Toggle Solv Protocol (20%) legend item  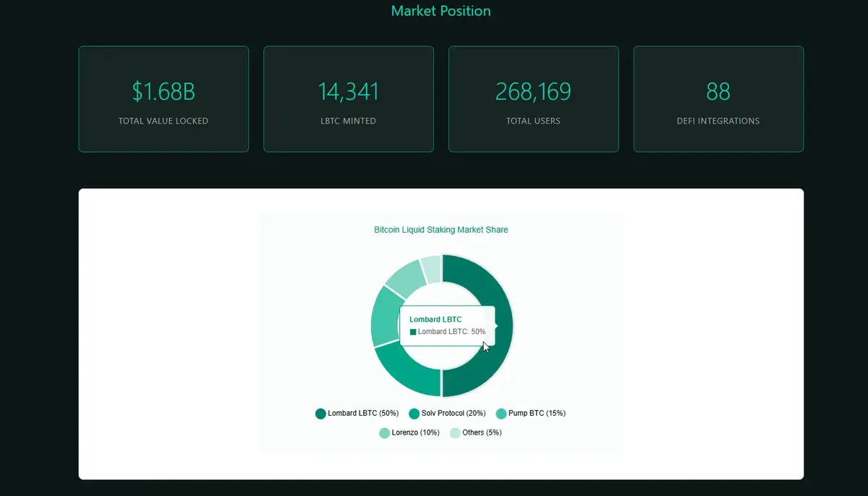(x=447, y=414)
